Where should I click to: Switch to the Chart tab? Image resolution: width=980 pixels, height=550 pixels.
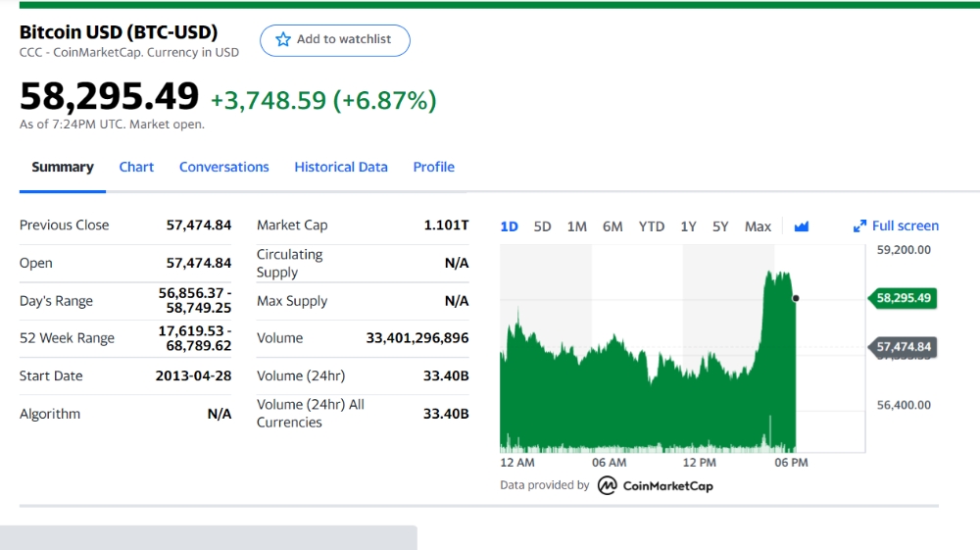coord(136,167)
